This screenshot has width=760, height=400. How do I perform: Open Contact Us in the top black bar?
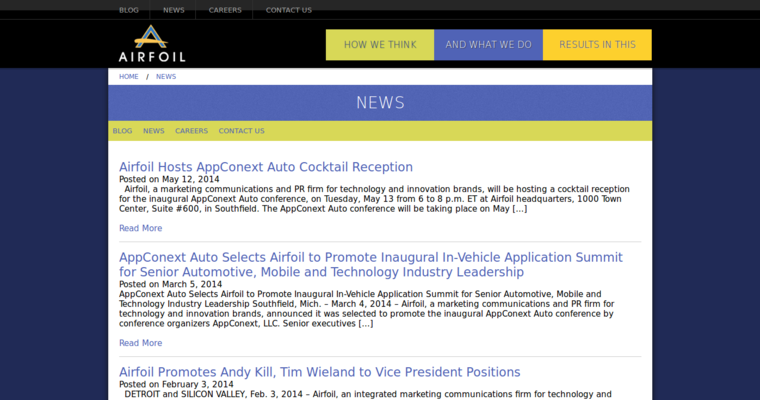[x=289, y=10]
